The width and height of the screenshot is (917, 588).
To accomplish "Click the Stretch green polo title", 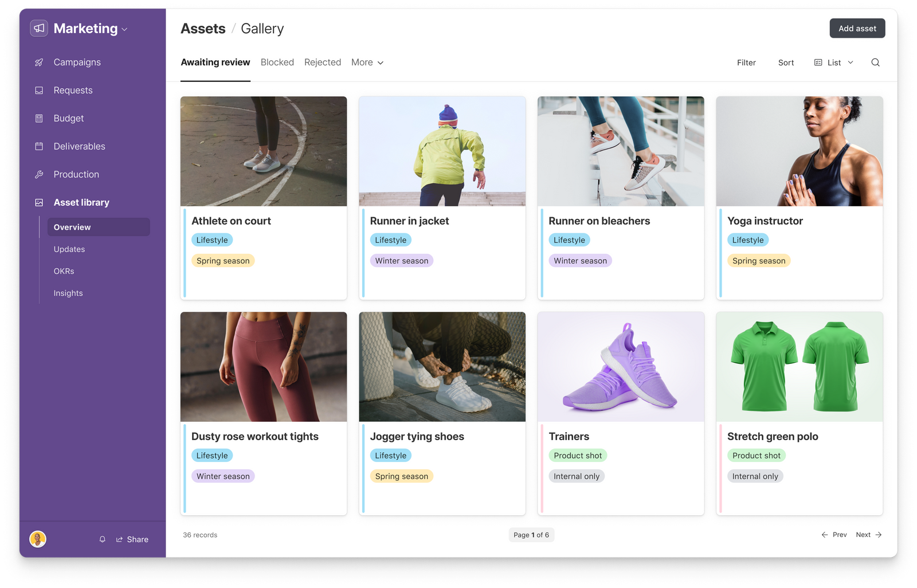I will (773, 437).
